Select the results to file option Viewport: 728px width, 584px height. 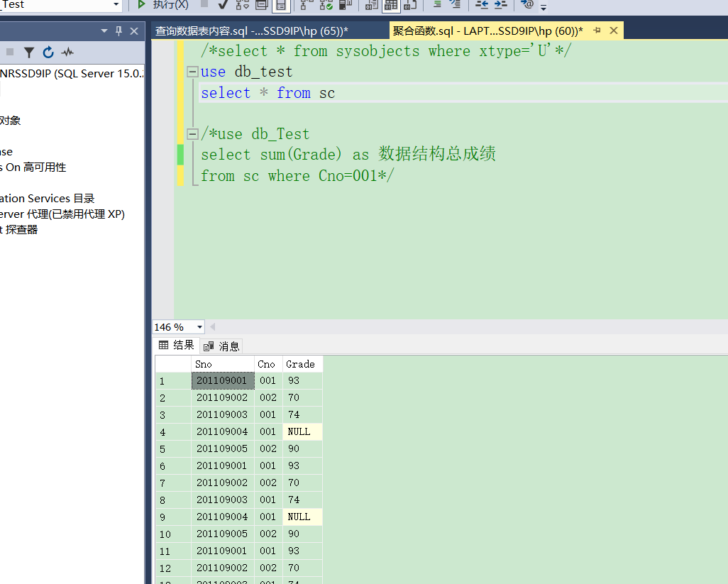tap(410, 5)
